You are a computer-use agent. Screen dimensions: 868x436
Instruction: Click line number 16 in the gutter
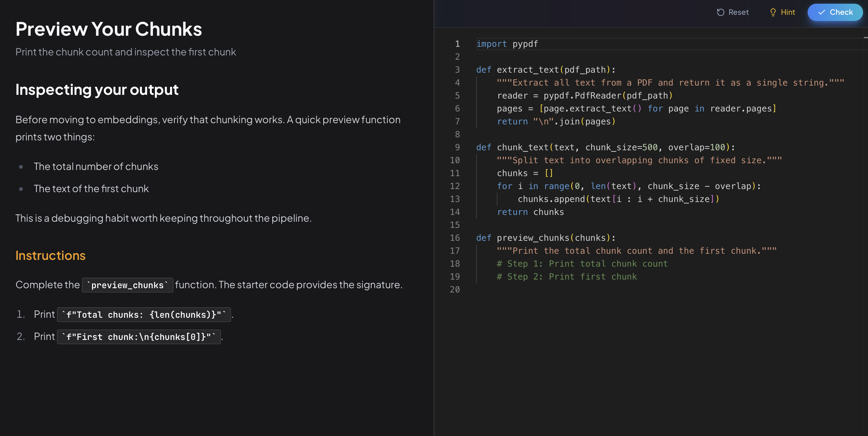[455, 238]
